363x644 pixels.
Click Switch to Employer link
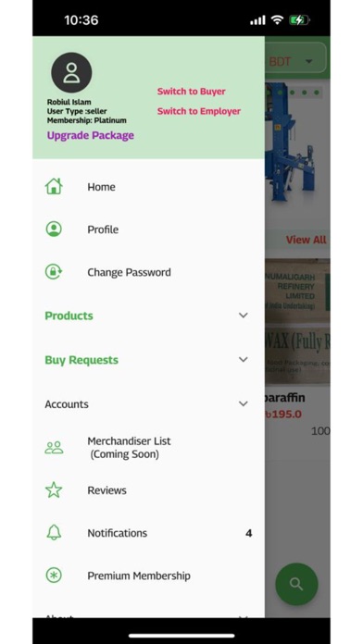(x=199, y=111)
